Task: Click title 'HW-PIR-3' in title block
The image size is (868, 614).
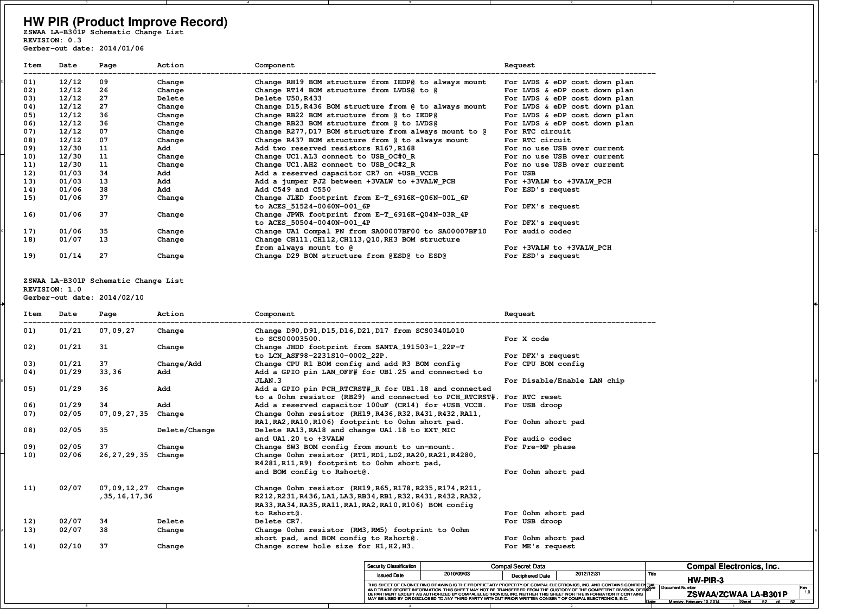Action: pos(705,580)
